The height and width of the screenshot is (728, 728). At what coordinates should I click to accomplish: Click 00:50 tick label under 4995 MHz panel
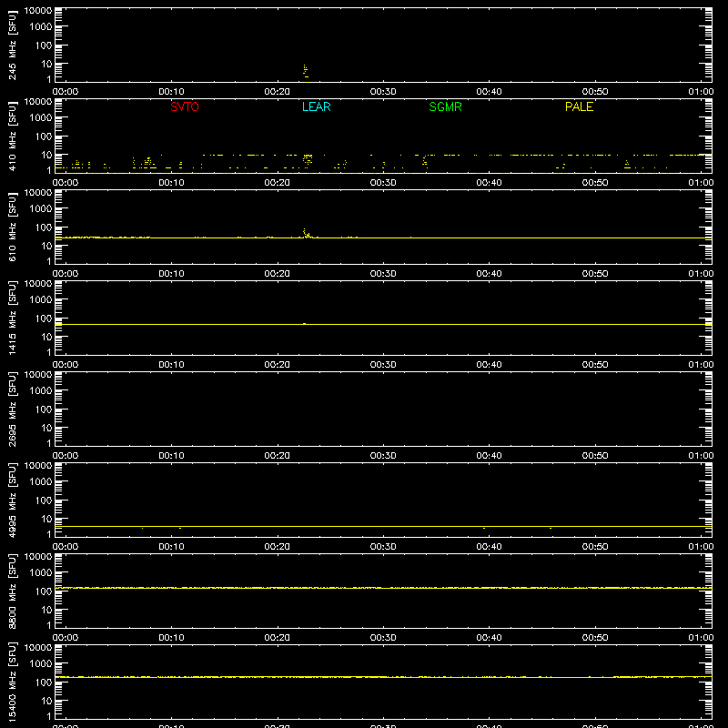(595, 547)
